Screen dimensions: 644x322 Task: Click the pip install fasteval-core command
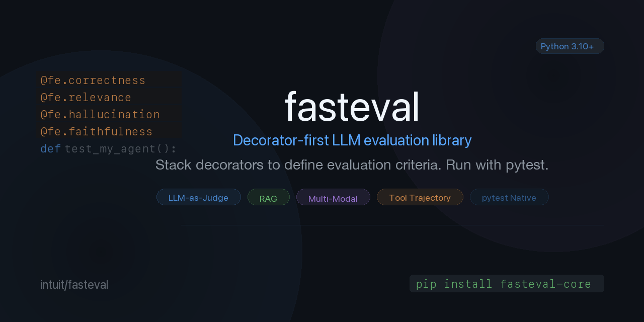click(x=507, y=284)
